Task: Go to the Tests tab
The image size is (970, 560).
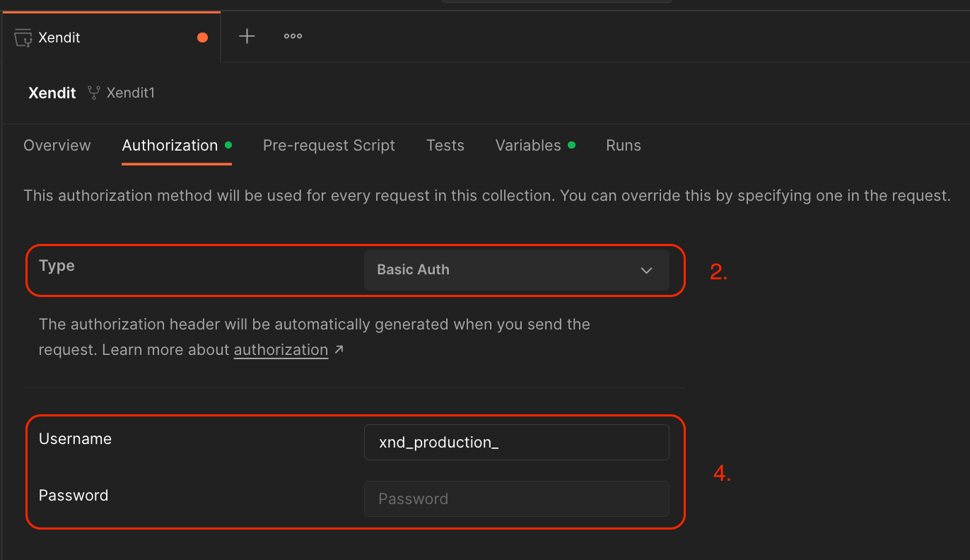Action: point(445,146)
